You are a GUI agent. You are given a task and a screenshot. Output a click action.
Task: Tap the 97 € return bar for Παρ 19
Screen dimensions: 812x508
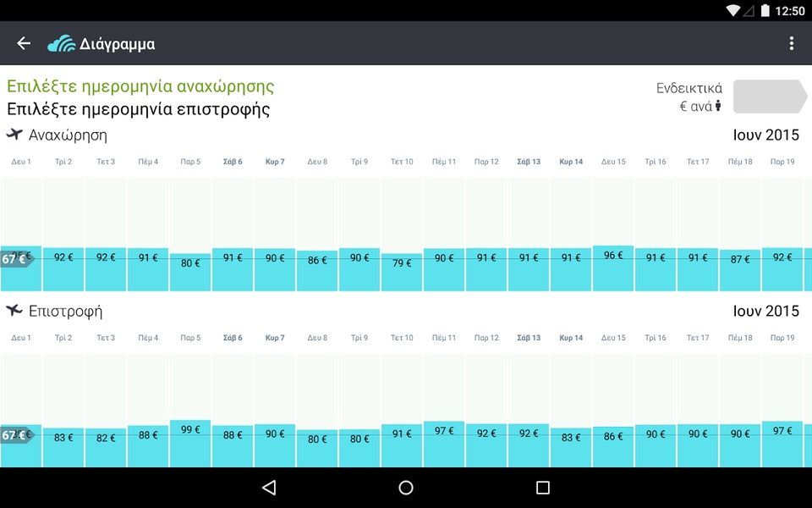pos(782,444)
